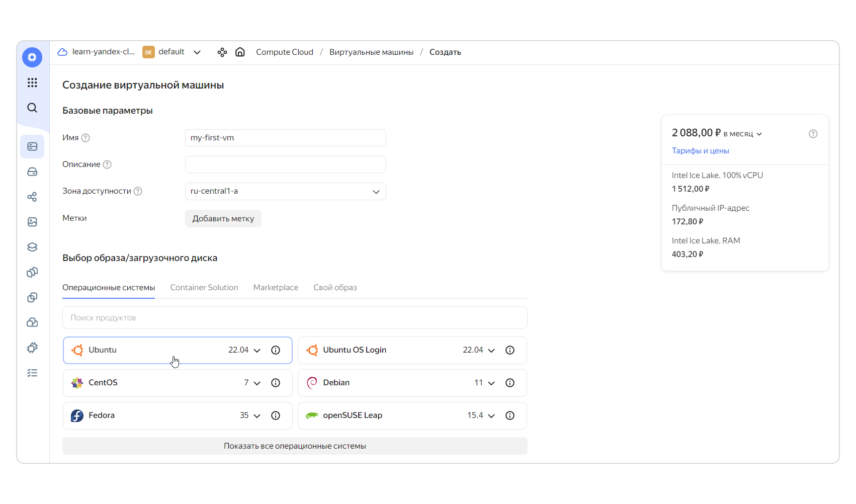Show info for Ubuntu 22.04 image

[276, 350]
